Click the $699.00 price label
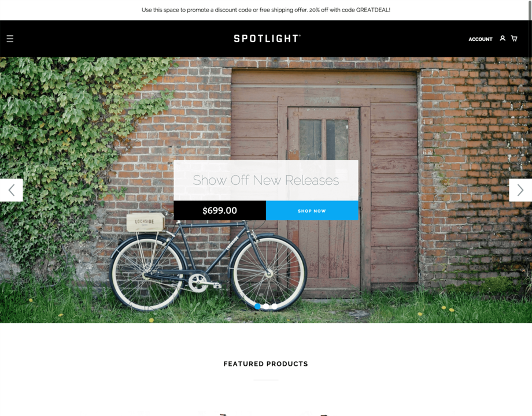 tap(220, 210)
